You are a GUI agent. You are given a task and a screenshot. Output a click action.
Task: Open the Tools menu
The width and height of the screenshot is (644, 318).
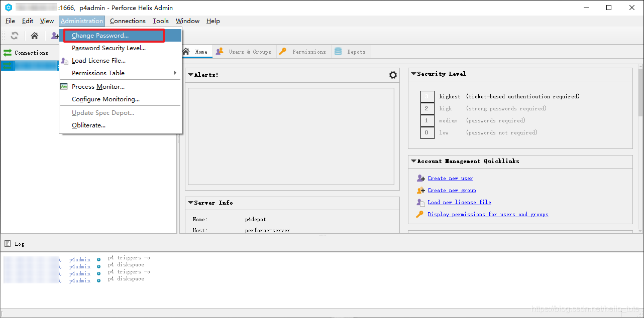click(161, 21)
